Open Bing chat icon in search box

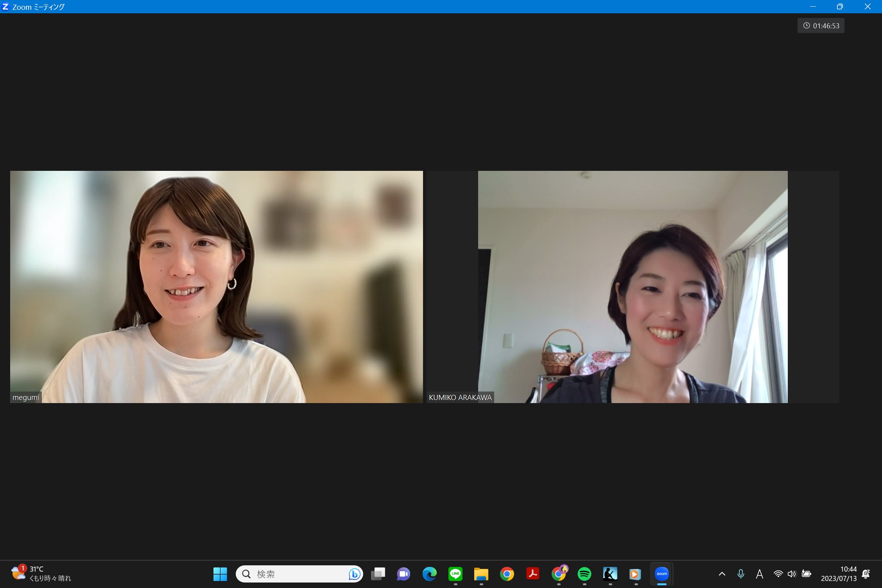point(354,574)
